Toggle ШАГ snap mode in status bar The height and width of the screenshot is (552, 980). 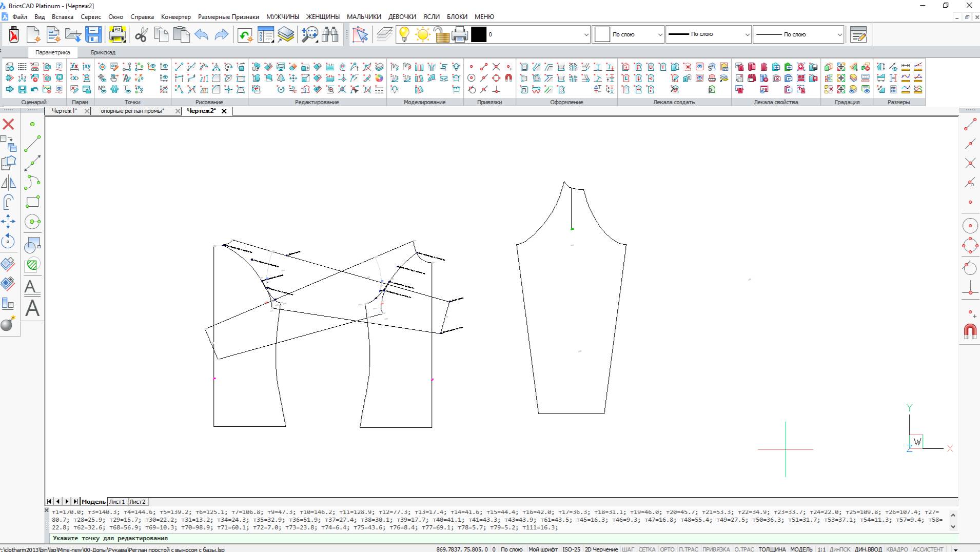(628, 549)
